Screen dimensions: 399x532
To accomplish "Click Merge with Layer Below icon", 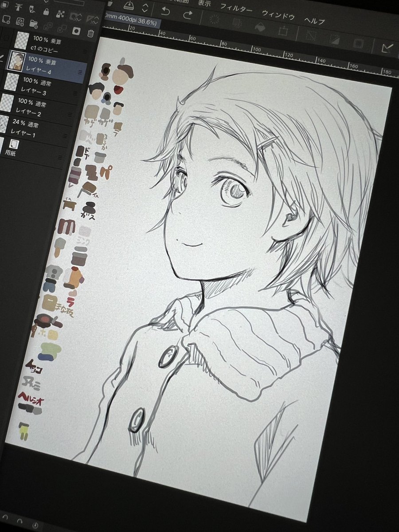I will click(x=61, y=28).
